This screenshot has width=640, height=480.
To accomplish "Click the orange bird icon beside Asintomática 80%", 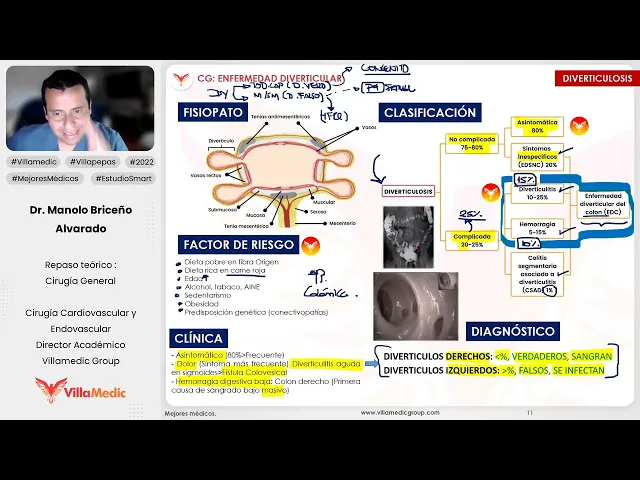I will tap(579, 126).
